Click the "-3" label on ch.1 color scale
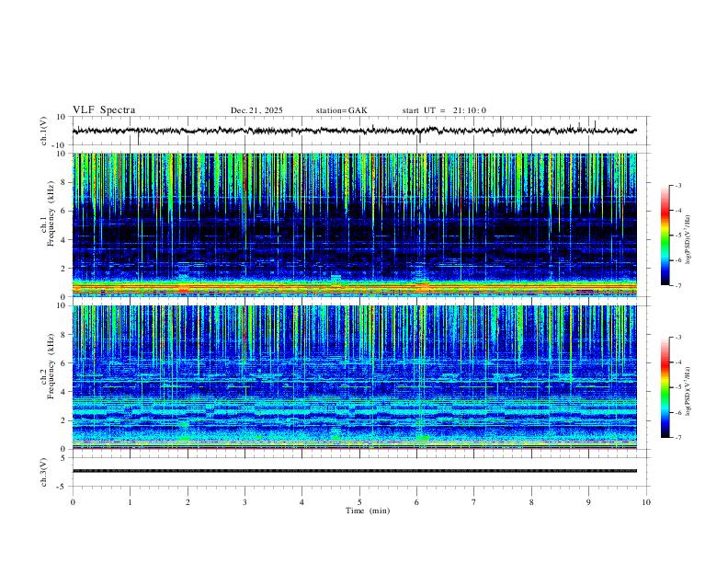 [678, 185]
